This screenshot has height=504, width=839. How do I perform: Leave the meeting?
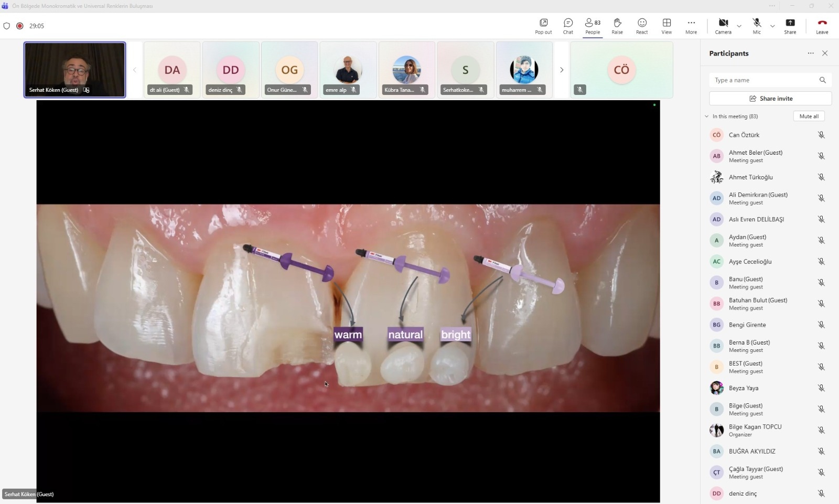[x=822, y=26]
